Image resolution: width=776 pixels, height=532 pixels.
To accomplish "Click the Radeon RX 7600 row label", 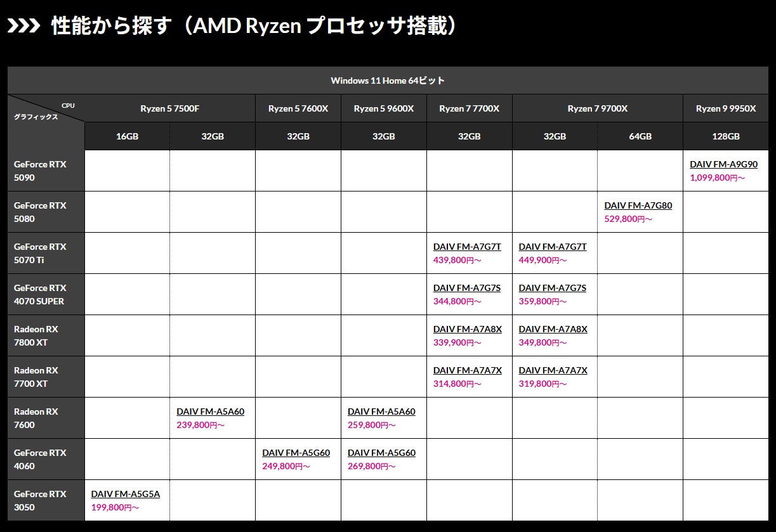I will pyautogui.click(x=46, y=418).
